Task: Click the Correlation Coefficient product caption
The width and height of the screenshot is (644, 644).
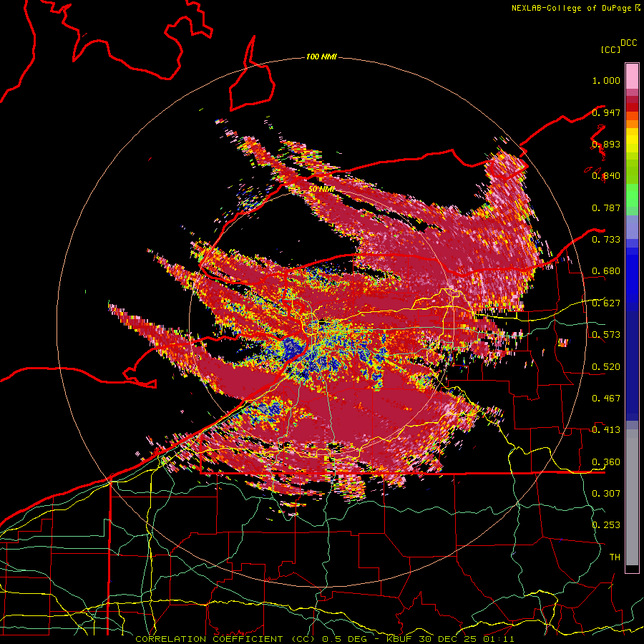Action: (x=225, y=639)
